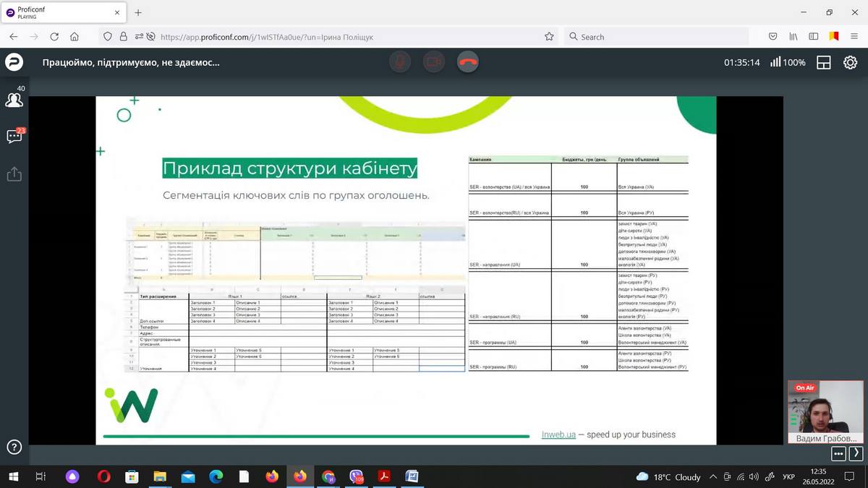Open the help question mark icon
Viewport: 868px width, 488px height.
[14, 447]
